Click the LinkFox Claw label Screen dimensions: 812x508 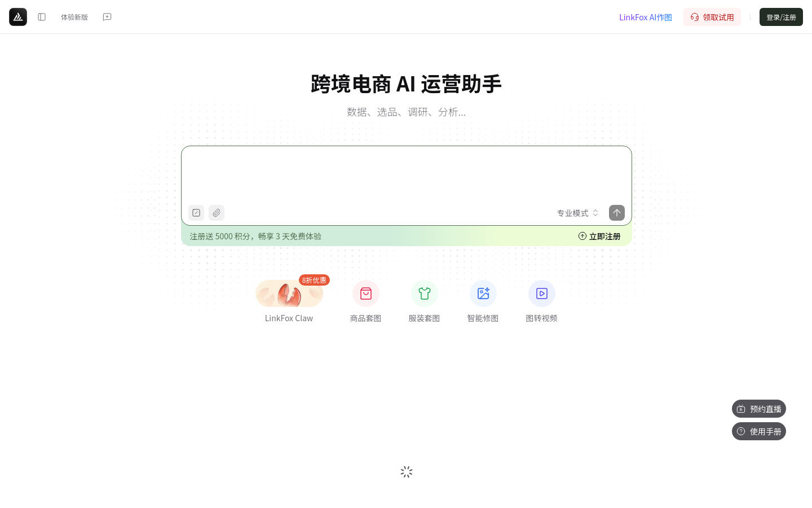click(289, 318)
